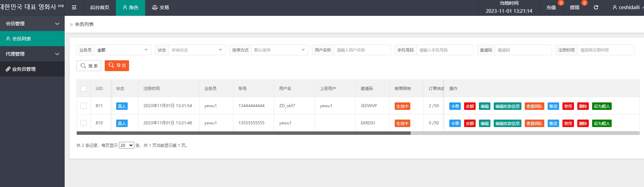Check the checkbox for UID 811
This screenshot has width=644, height=187.
pyautogui.click(x=84, y=106)
